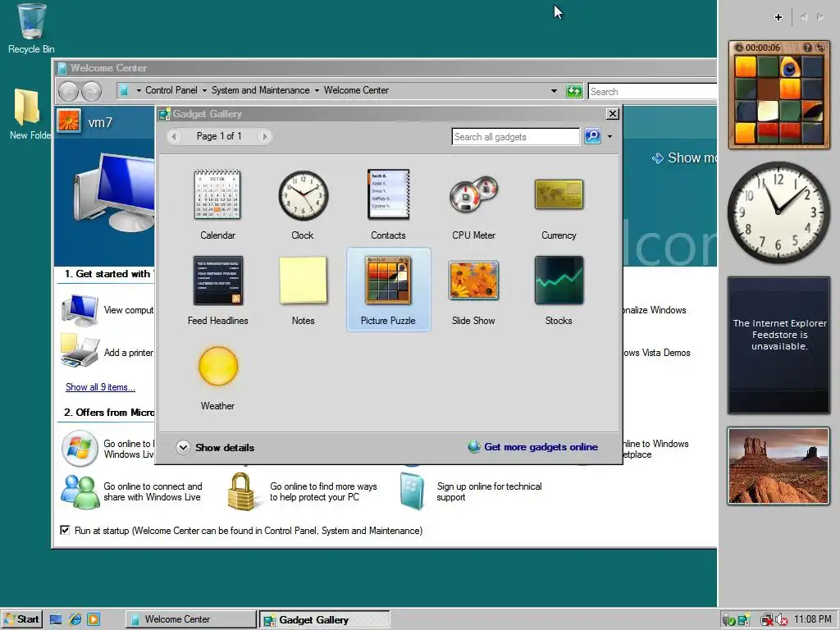840x630 pixels.
Task: Select the Weather gadget icon
Action: (x=218, y=366)
